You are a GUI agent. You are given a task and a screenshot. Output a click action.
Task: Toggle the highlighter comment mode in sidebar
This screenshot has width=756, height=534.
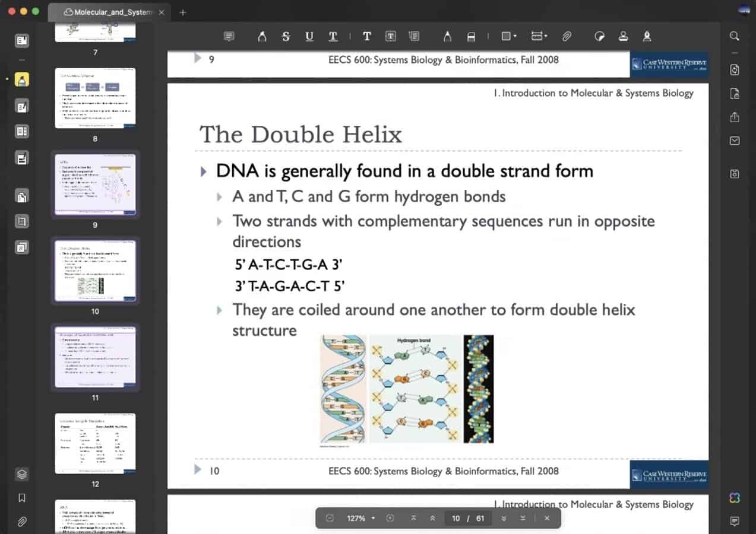pos(22,80)
